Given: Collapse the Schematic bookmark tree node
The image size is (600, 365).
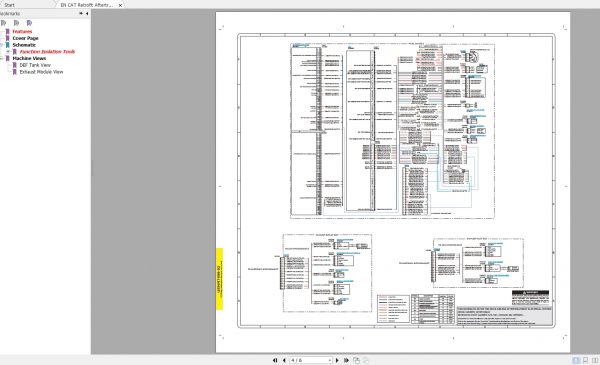Looking at the screenshot, I should [x=2, y=45].
